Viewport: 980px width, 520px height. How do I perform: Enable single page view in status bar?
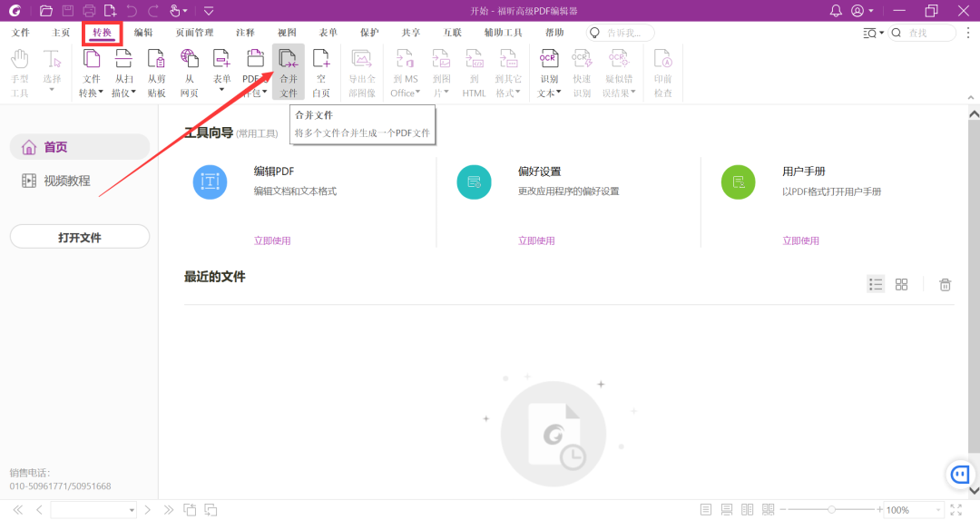point(706,510)
